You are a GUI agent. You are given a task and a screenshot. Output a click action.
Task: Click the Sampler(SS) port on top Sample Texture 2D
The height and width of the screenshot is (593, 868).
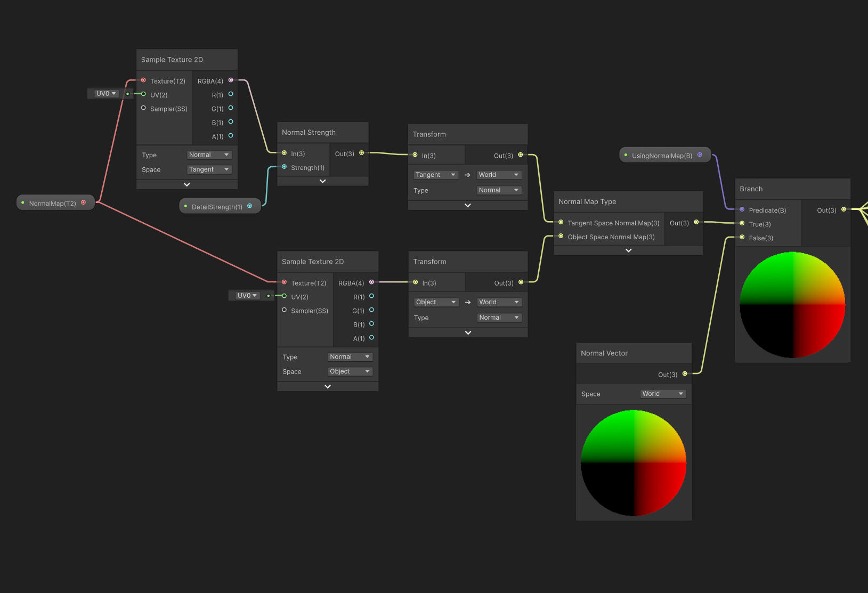point(143,108)
